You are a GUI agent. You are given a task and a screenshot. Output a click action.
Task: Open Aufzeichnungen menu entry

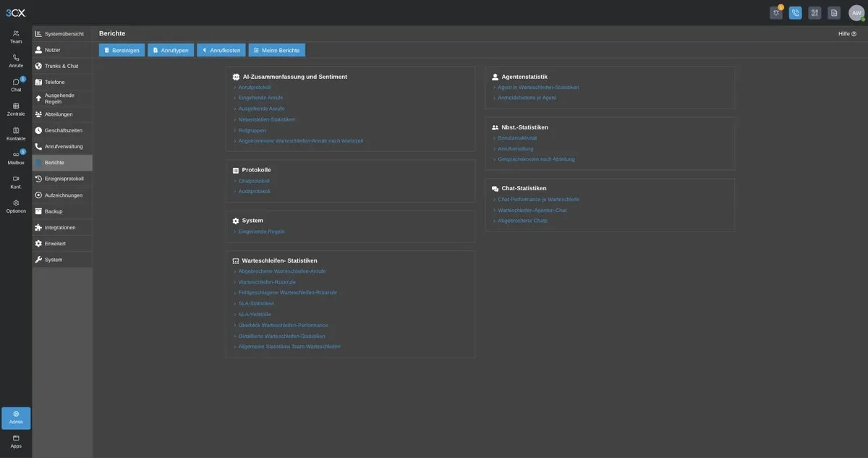point(62,195)
